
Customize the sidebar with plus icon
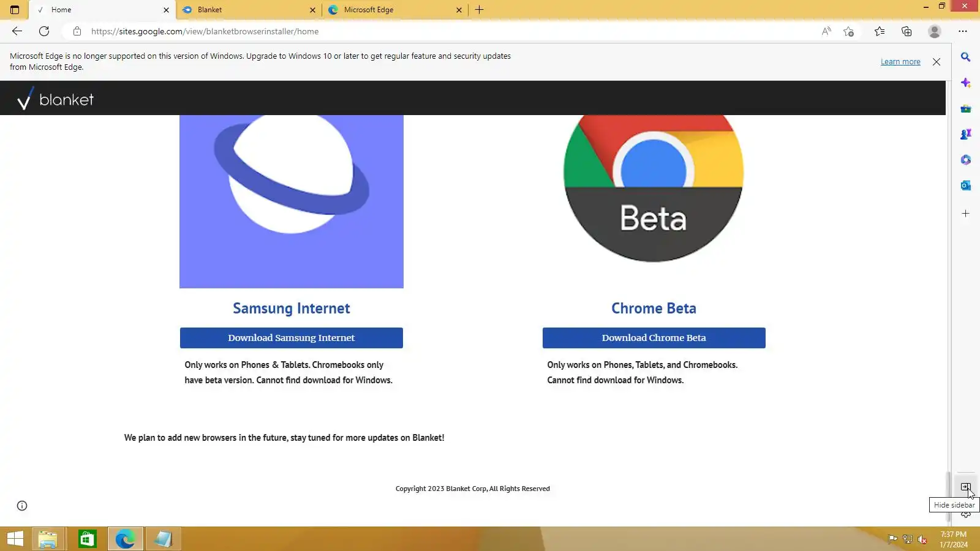pos(966,214)
